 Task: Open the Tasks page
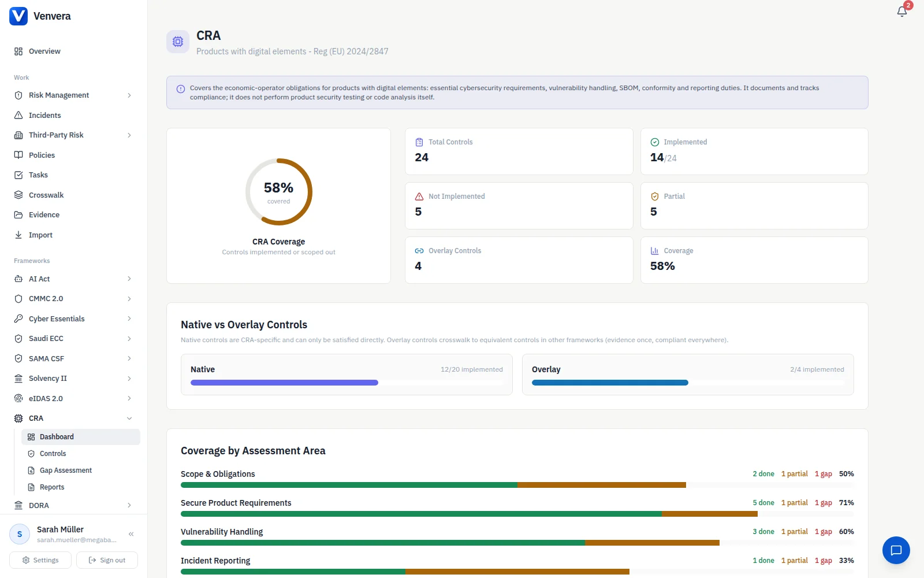[73, 175]
